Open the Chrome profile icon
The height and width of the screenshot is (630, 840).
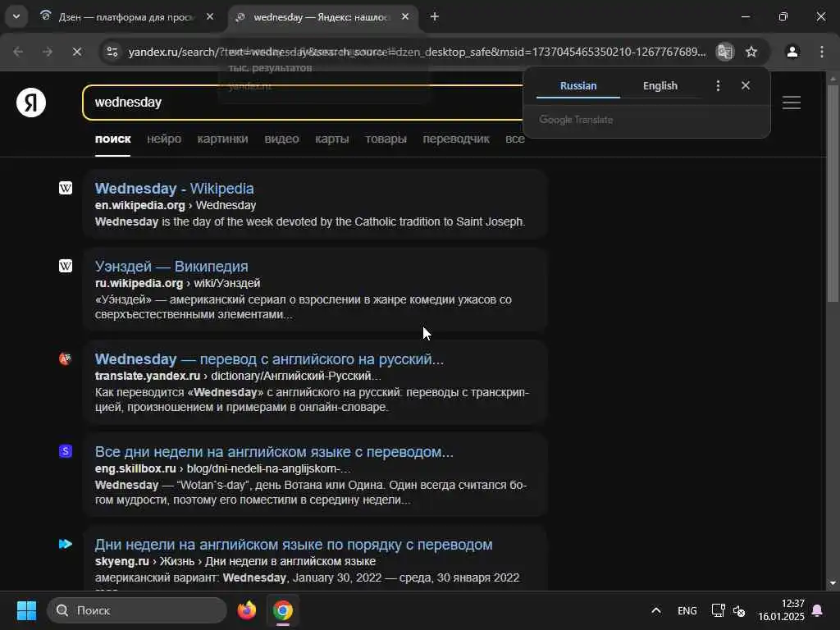(792, 52)
